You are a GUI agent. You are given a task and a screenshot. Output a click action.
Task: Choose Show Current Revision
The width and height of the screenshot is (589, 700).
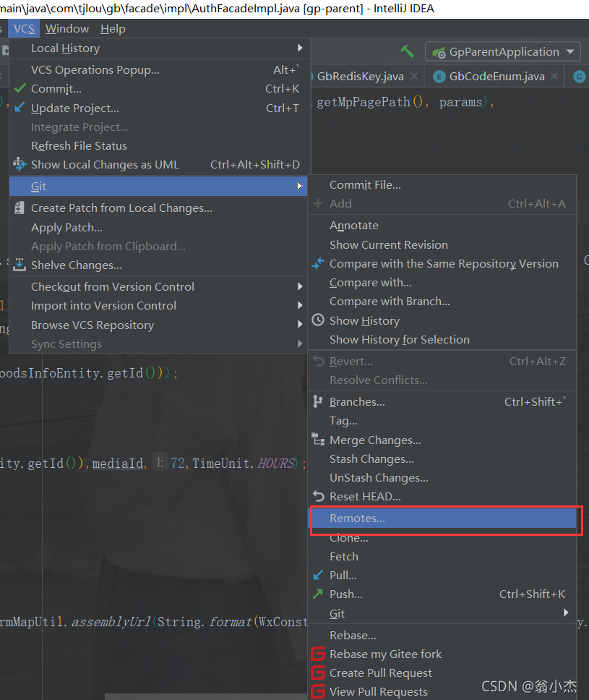click(442, 244)
